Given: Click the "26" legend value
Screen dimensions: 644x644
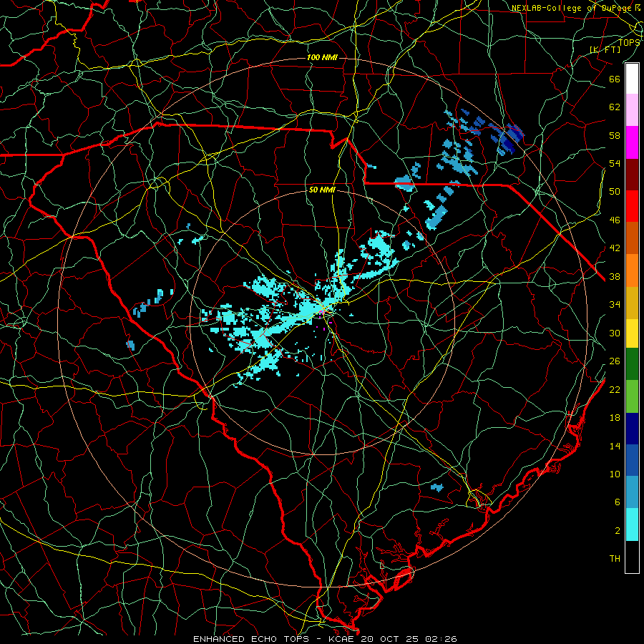Looking at the screenshot, I should pyautogui.click(x=615, y=361).
